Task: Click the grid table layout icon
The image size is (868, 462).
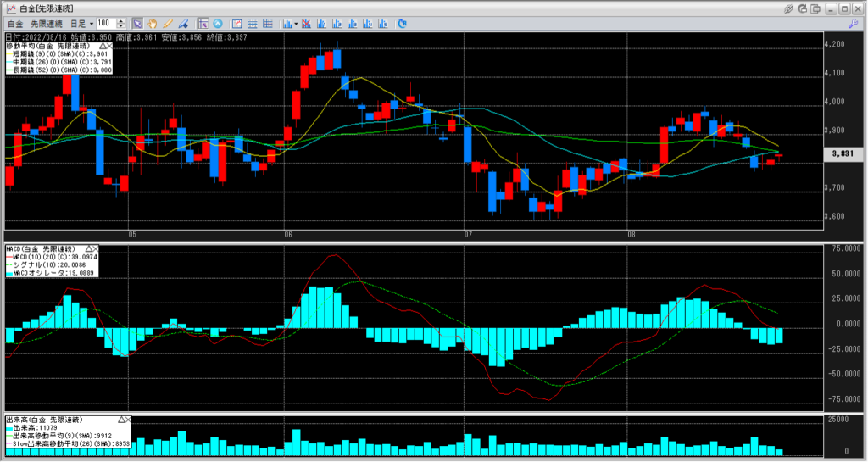Action: (x=268, y=24)
